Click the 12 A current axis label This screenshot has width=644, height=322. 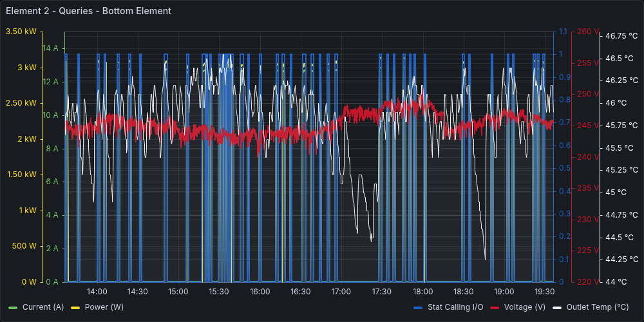pos(50,82)
